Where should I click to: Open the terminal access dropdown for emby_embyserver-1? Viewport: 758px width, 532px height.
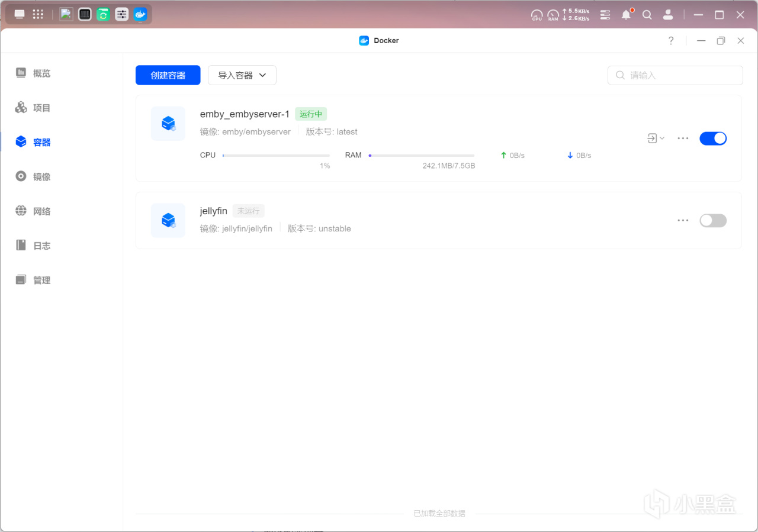click(656, 138)
